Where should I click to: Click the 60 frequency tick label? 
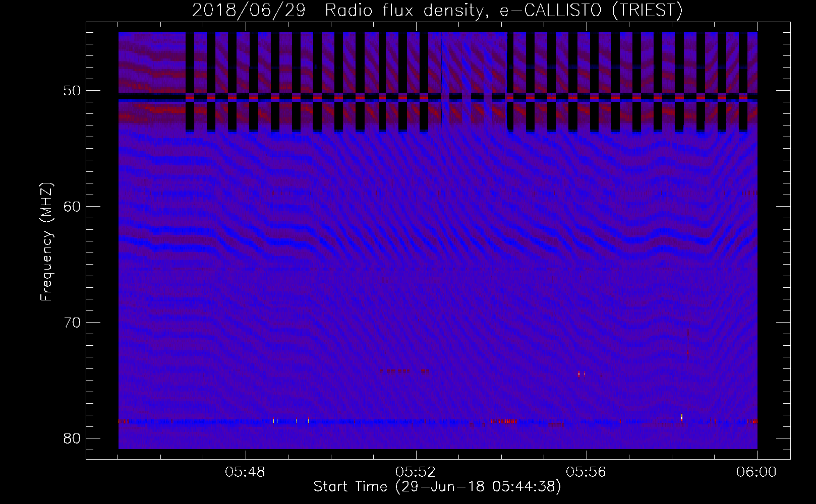tap(71, 207)
